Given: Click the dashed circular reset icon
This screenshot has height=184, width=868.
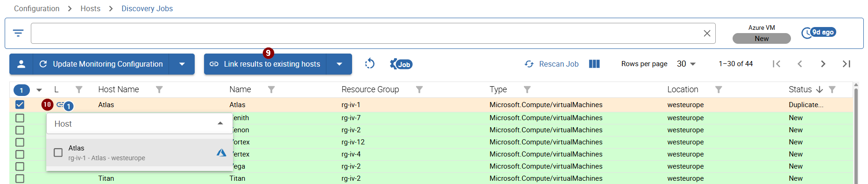Looking at the screenshot, I should [x=370, y=64].
